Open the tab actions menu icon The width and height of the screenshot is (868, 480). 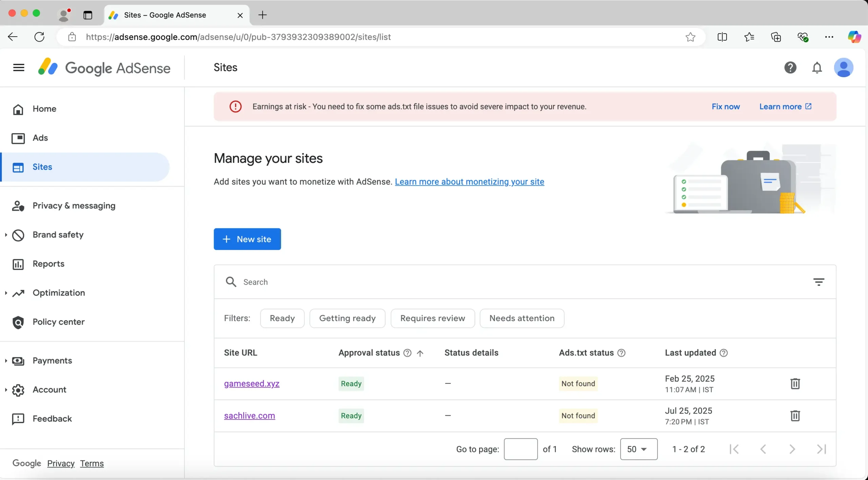coord(88,15)
